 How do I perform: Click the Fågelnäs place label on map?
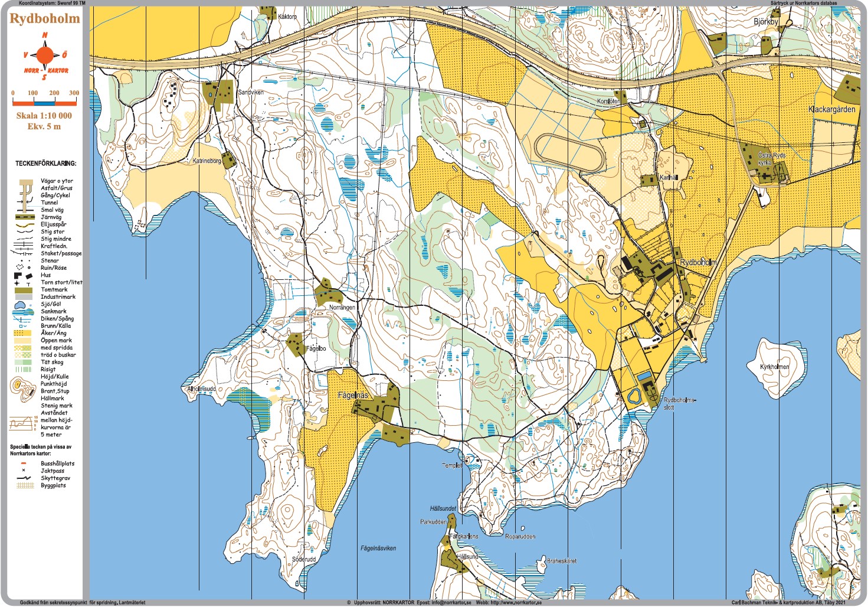point(353,396)
